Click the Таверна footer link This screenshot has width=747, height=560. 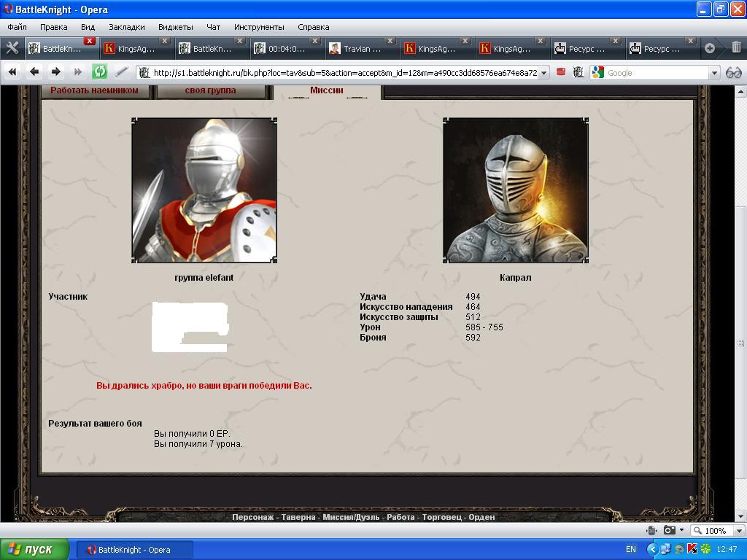[298, 517]
